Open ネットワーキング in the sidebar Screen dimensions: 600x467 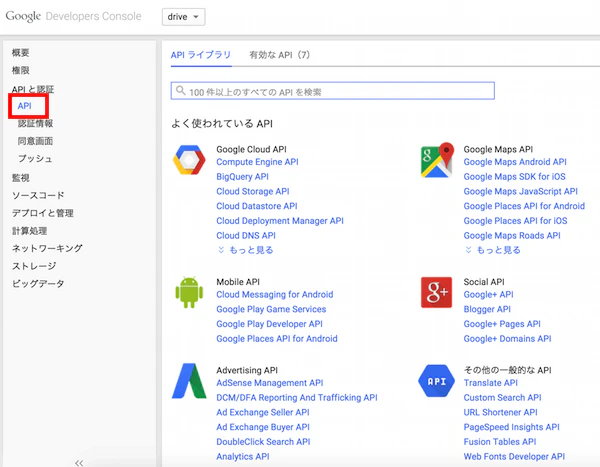[x=47, y=248]
